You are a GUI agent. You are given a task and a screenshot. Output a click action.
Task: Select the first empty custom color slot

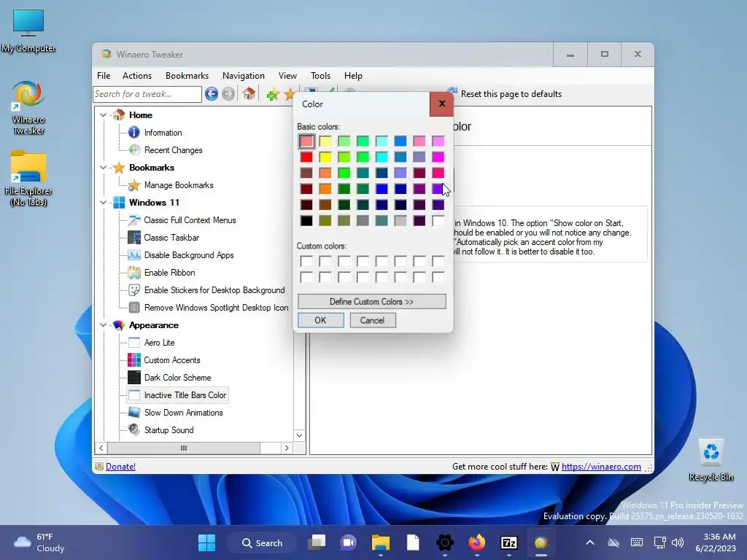click(x=306, y=261)
